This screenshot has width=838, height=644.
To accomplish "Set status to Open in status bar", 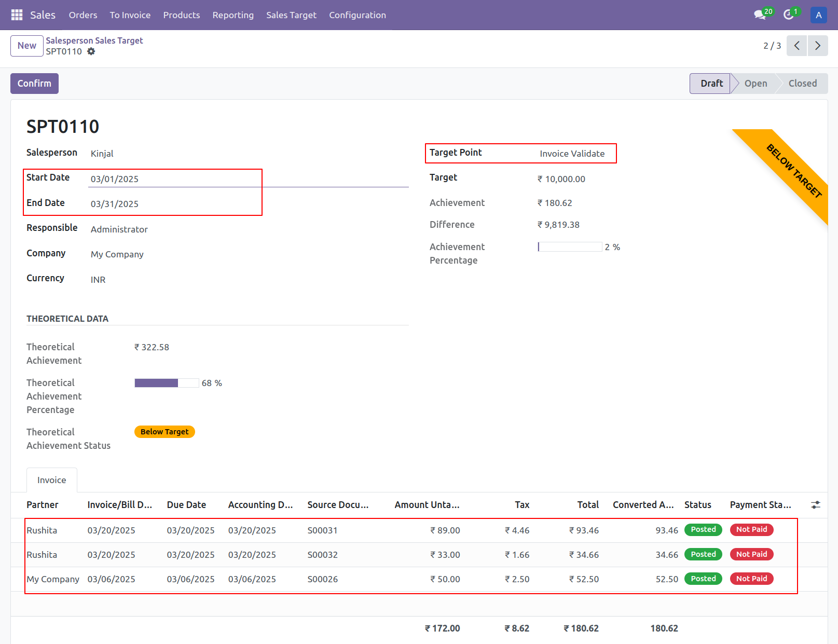I will pyautogui.click(x=755, y=84).
